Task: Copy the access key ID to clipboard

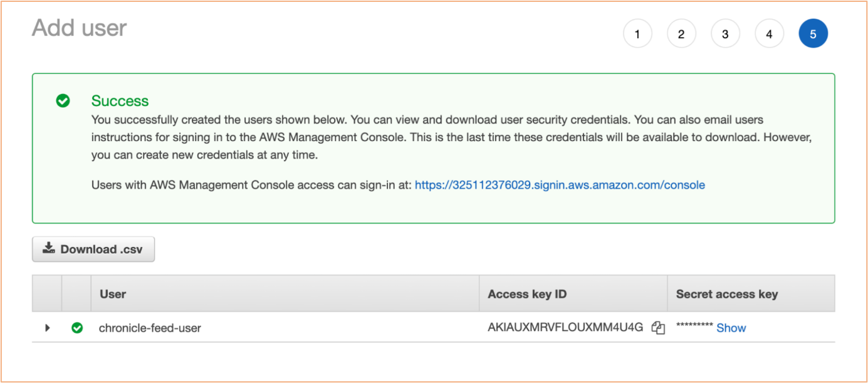Action: click(658, 328)
